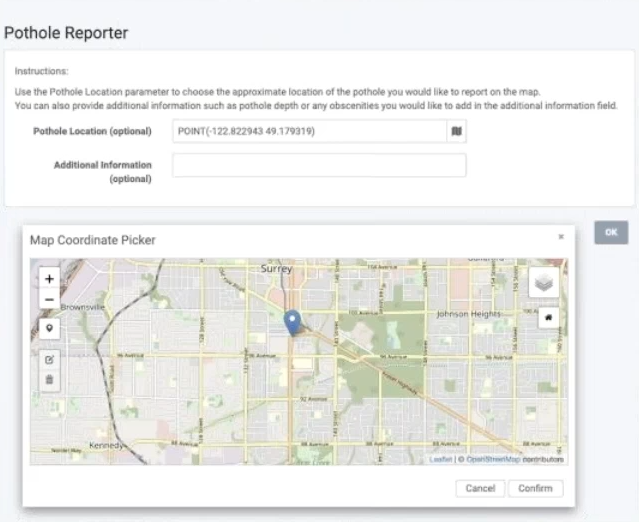Zoom in on the map
This screenshot has width=639, height=522.
click(49, 278)
